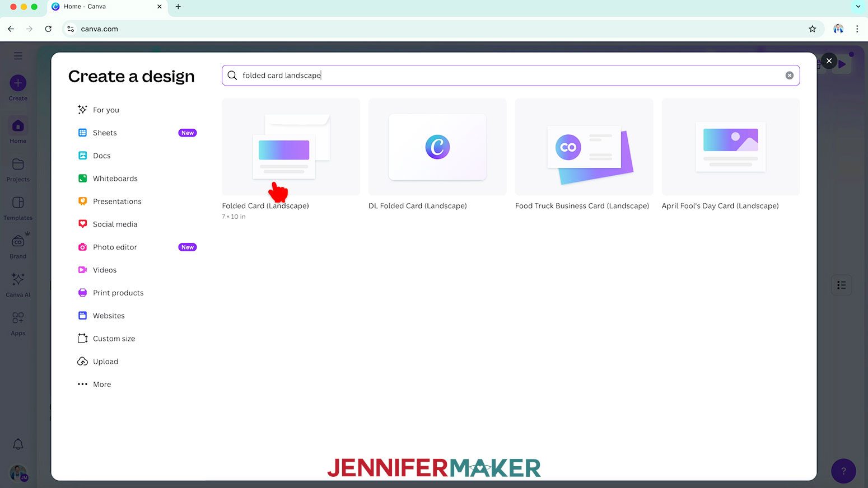Open Projects in the sidebar
Screen dimensions: 868x488
pos(18,170)
